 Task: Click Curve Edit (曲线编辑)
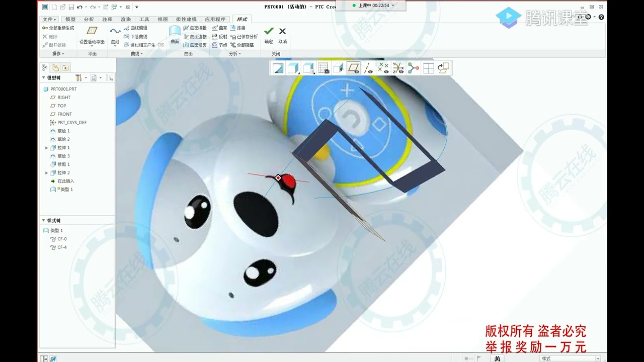point(135,28)
